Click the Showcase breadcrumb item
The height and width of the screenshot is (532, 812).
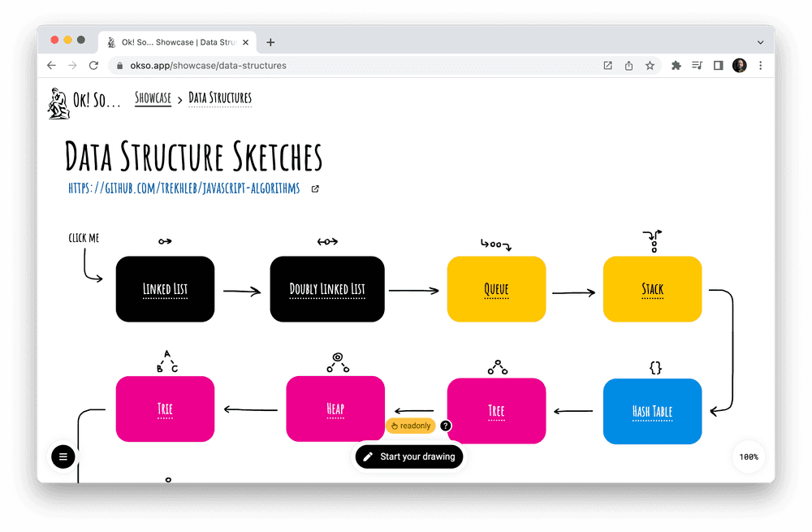[153, 98]
